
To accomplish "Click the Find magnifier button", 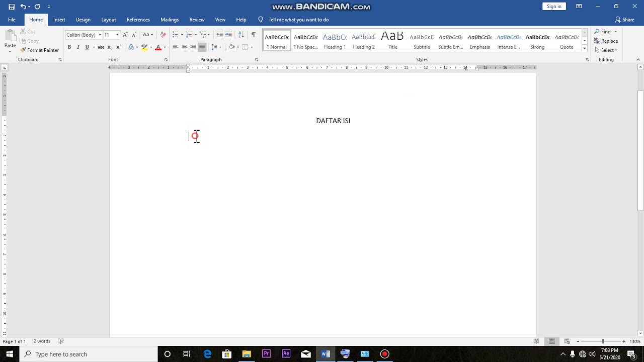I will (x=605, y=32).
